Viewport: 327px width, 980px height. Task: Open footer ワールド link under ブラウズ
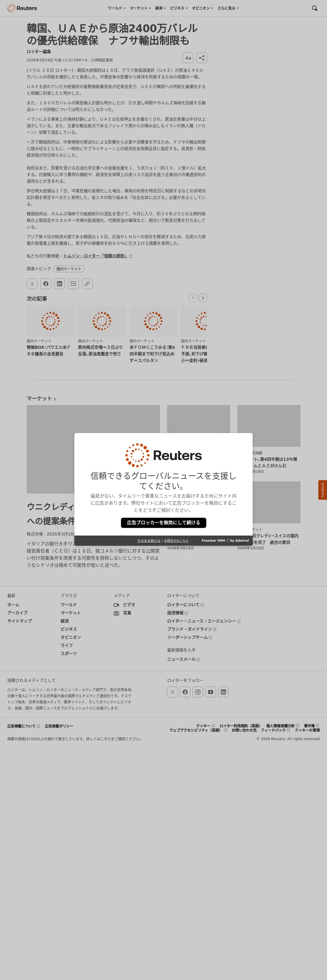pos(69,604)
